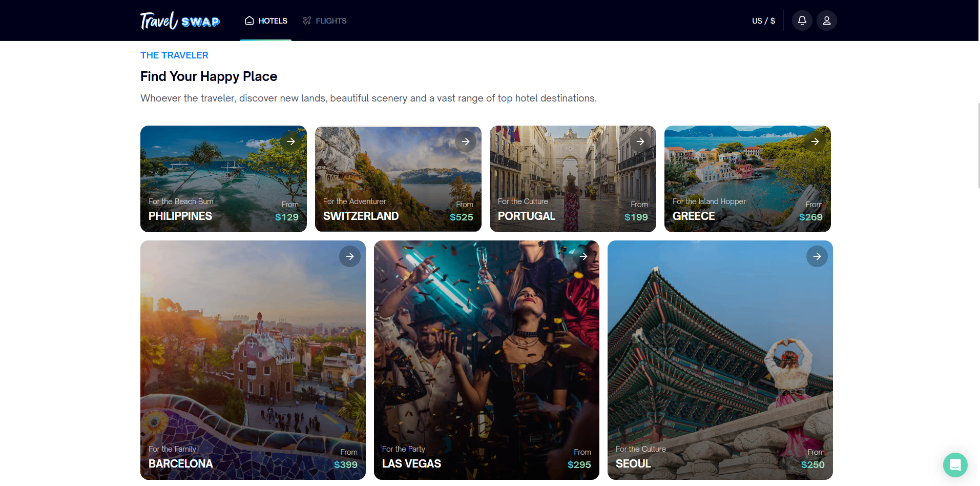Open the live chat bubble icon
Viewport: 980px width, 486px height.
coord(955,465)
